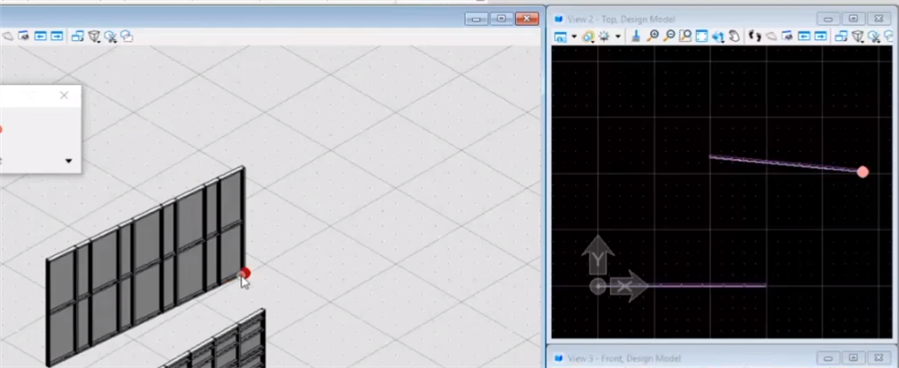The height and width of the screenshot is (368, 899).
Task: Select the Zoom Out magnifier tool
Action: click(669, 37)
